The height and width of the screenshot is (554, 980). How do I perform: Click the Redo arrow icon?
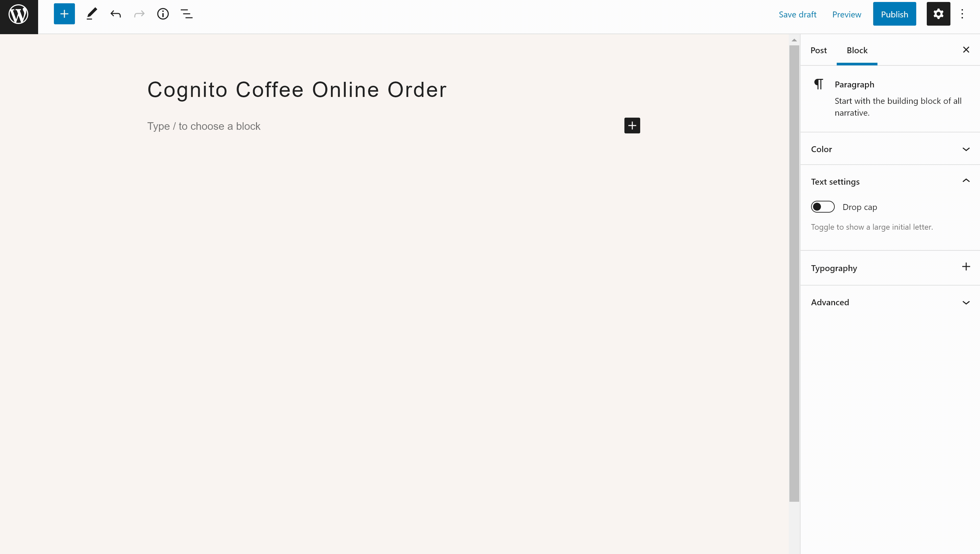[x=139, y=14]
